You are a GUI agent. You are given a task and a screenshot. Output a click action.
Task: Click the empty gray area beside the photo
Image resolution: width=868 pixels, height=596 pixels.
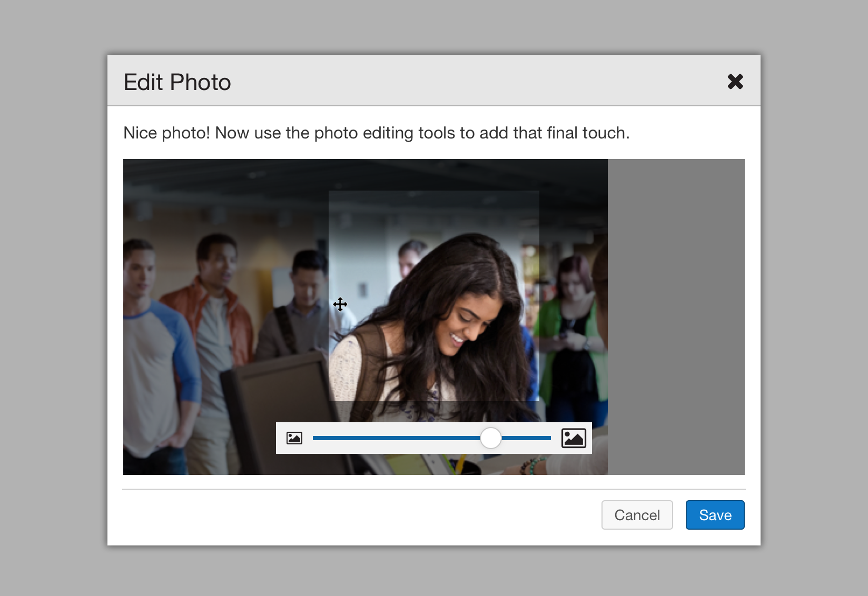coord(676,316)
